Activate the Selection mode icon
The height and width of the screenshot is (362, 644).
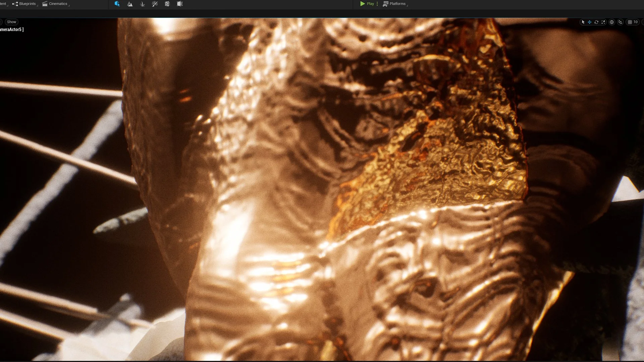click(x=117, y=4)
